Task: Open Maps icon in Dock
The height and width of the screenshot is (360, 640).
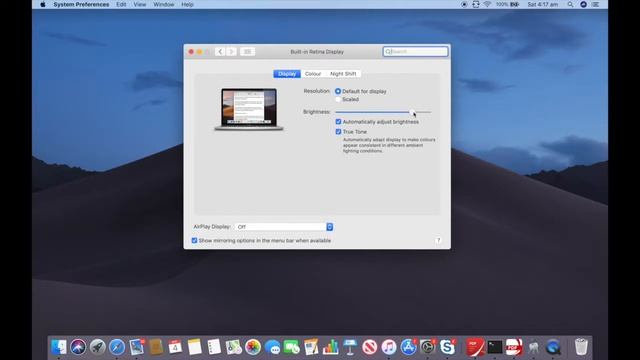Action: tap(233, 347)
